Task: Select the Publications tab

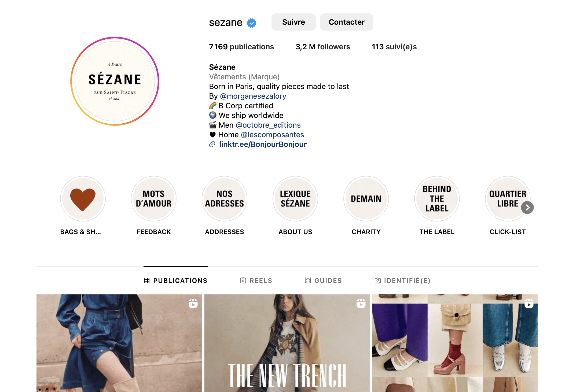Action: 175,280
